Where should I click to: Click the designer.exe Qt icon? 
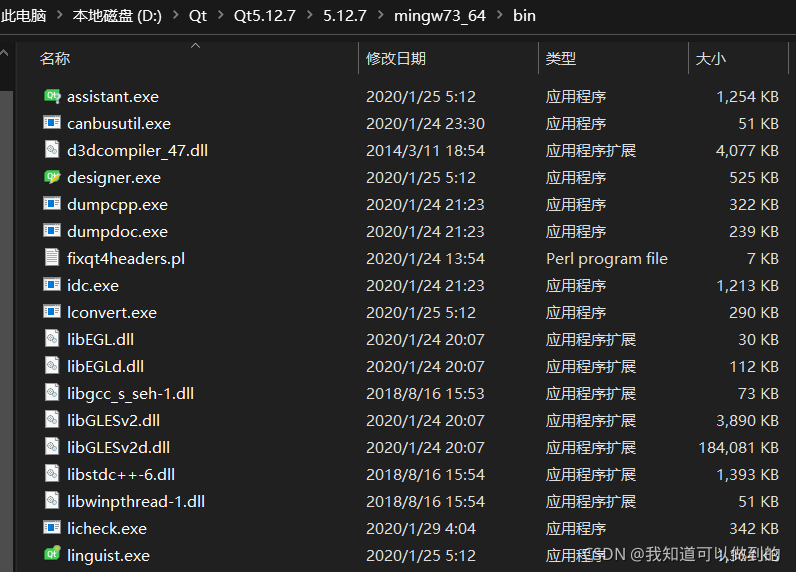coord(52,177)
